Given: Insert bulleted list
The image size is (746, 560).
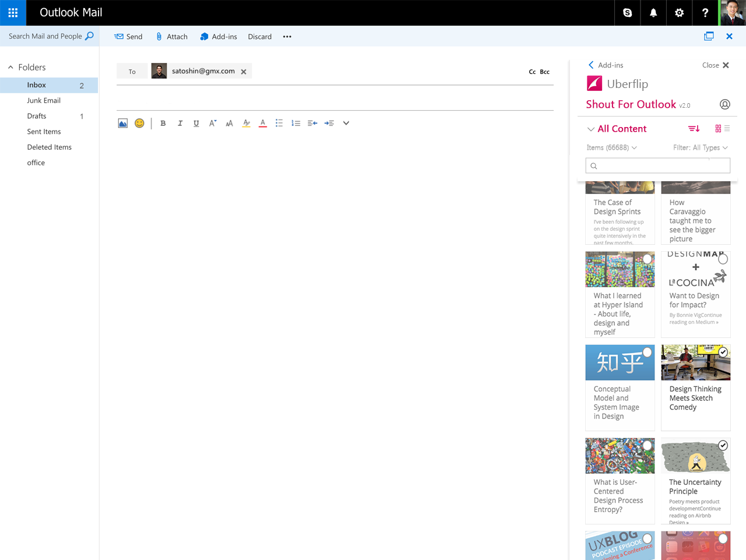Looking at the screenshot, I should coord(279,123).
